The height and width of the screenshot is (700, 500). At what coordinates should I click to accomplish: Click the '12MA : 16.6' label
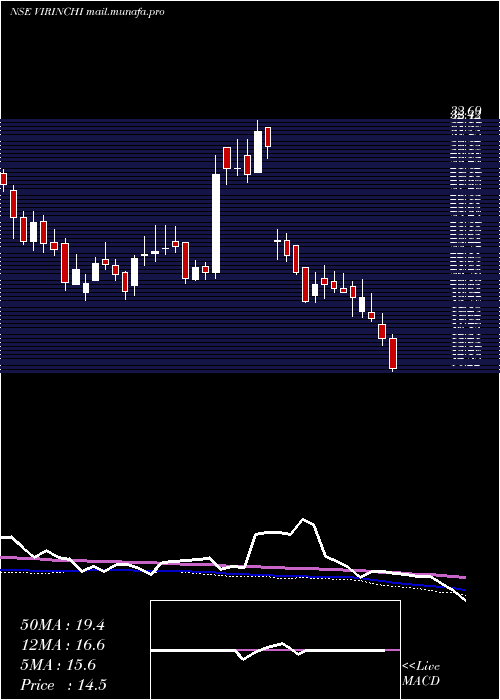click(62, 645)
